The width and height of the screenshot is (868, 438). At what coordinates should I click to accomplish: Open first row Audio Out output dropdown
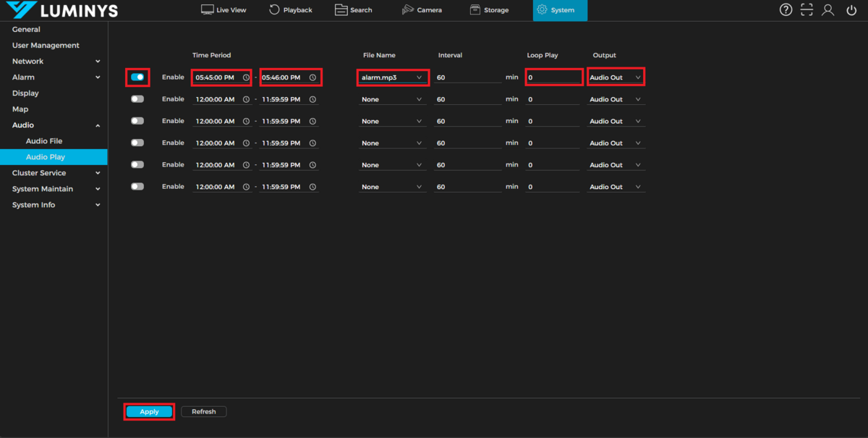(616, 77)
